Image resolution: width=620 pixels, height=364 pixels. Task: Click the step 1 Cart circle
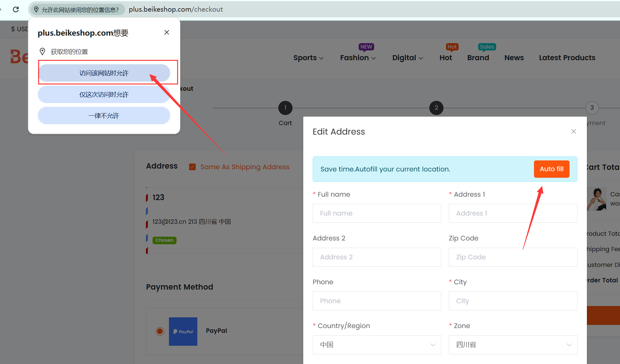pos(285,108)
